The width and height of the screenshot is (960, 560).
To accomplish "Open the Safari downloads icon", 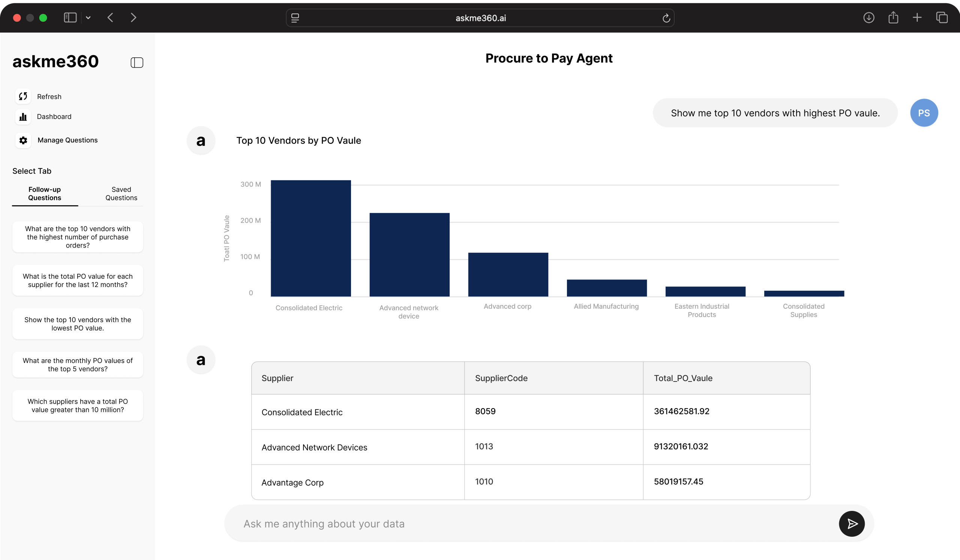I will (868, 18).
